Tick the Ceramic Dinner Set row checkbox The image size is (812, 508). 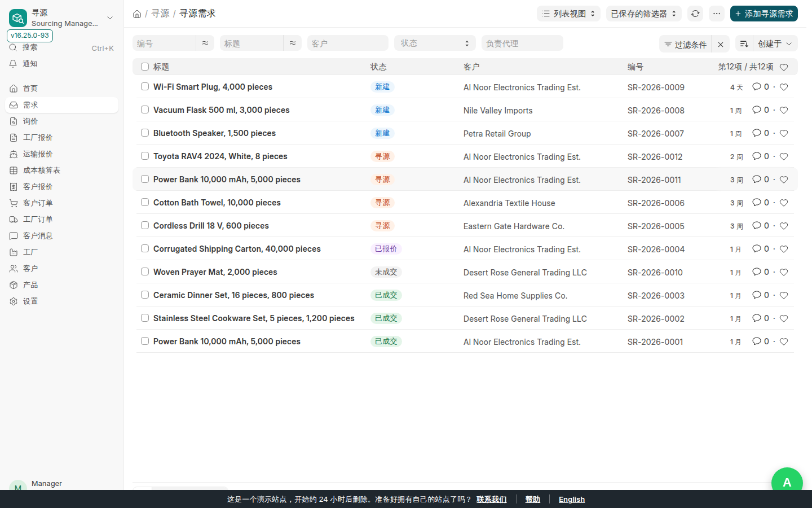145,295
